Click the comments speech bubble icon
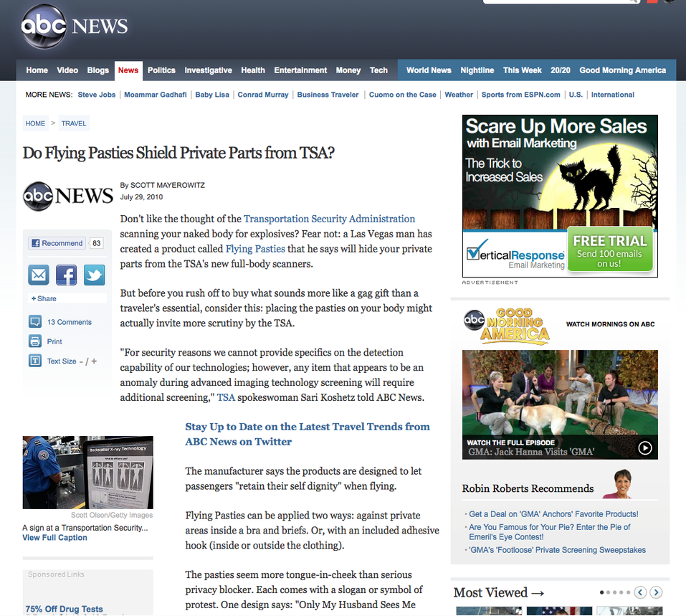The height and width of the screenshot is (616, 686). click(35, 322)
